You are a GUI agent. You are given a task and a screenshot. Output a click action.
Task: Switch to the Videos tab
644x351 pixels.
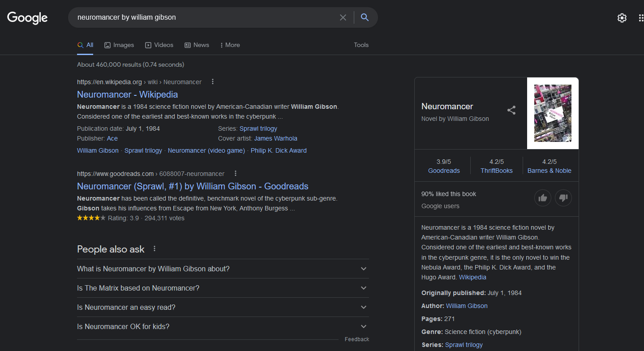tap(159, 45)
